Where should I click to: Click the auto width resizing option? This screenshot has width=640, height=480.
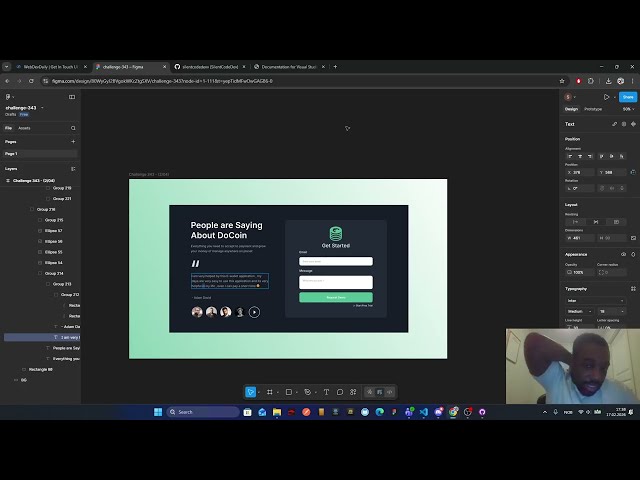click(x=576, y=222)
